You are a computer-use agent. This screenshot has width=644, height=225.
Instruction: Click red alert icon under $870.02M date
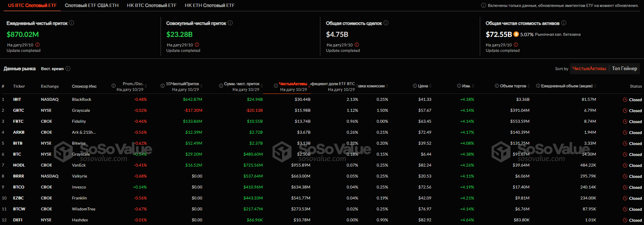tap(38, 45)
